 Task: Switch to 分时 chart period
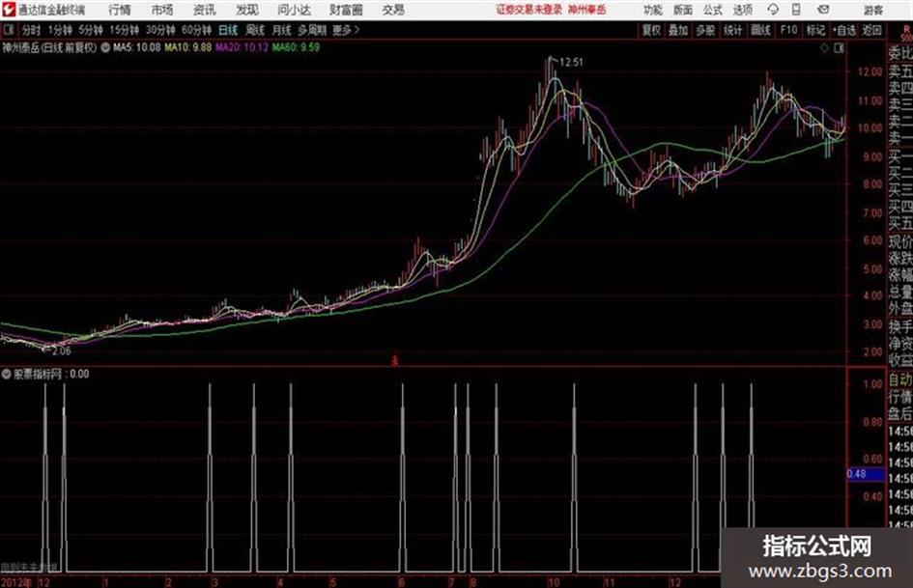(x=32, y=30)
